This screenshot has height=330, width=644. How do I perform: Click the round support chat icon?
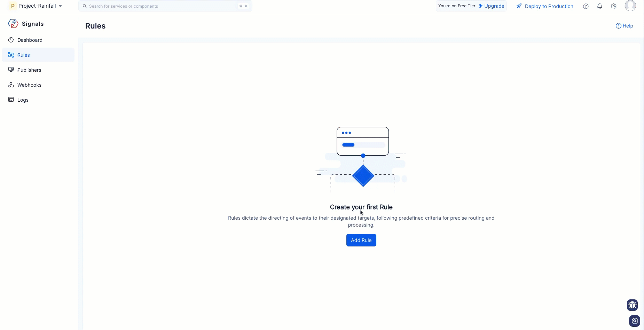pos(634,321)
